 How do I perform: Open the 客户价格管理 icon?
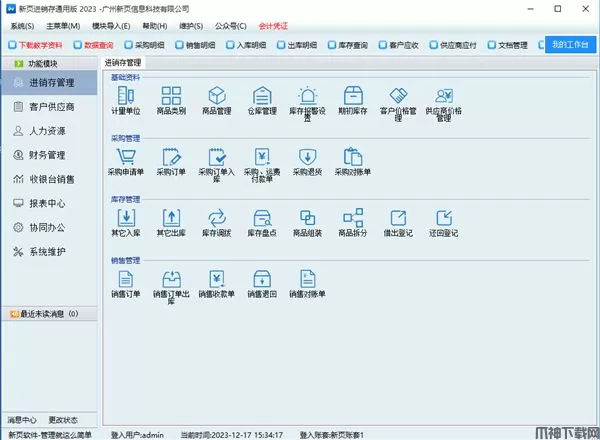[x=398, y=95]
